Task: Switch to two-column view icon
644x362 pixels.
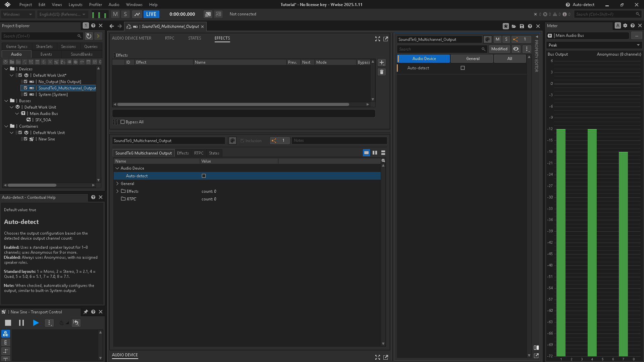Action: 375,153
